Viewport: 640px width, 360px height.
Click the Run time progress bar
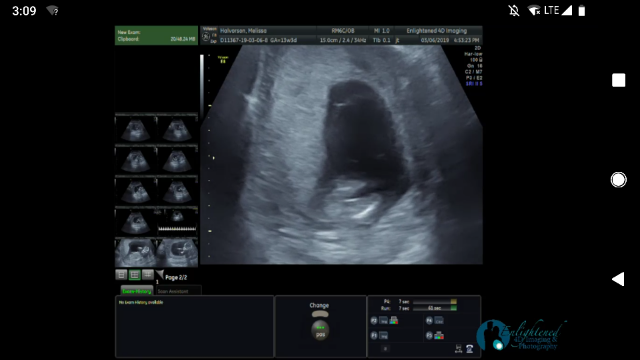click(x=435, y=308)
